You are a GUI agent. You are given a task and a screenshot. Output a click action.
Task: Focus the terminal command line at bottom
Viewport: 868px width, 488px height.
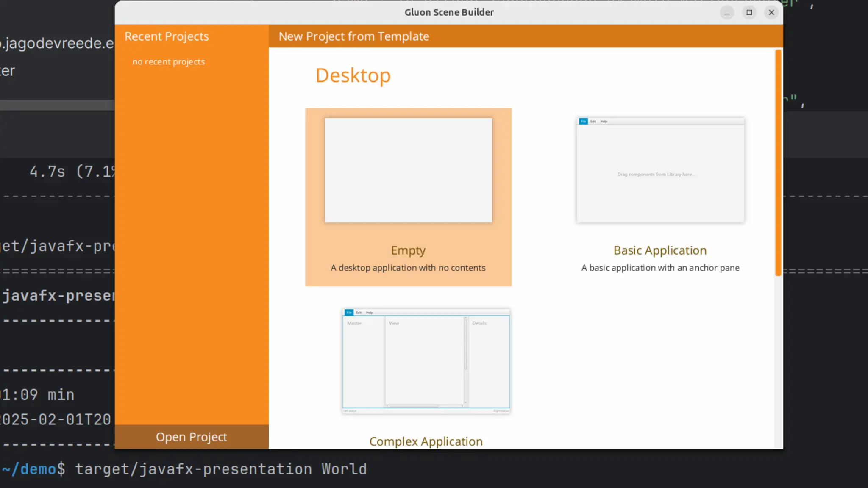pyautogui.click(x=220, y=469)
